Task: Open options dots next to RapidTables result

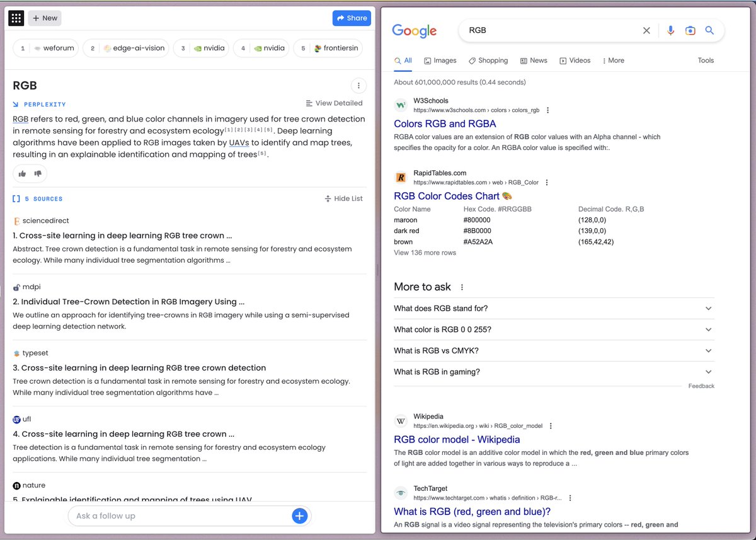Action: 547,183
